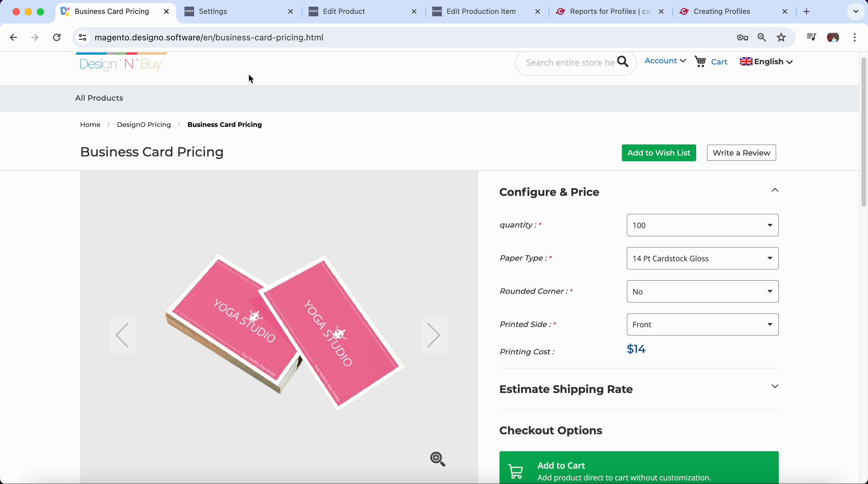Reload the page
This screenshot has height=484, width=868.
click(x=57, y=37)
